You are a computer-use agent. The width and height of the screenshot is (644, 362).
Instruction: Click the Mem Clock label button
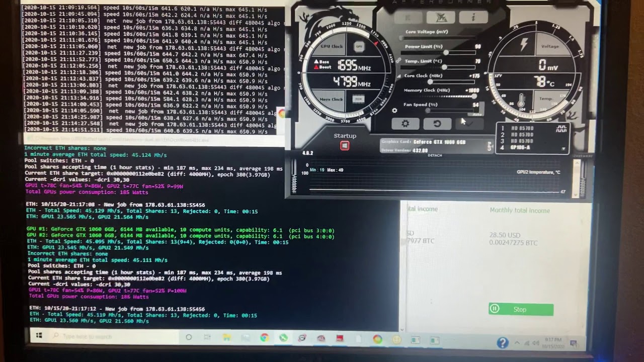[332, 99]
